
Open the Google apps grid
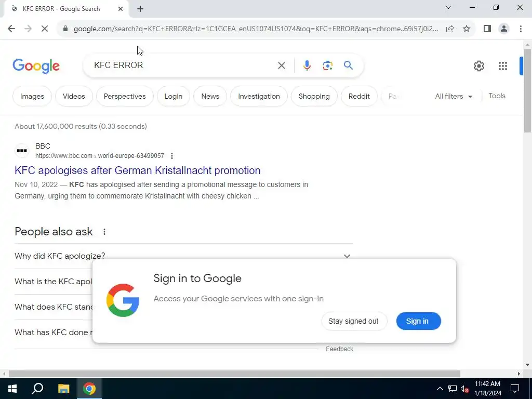click(502, 66)
